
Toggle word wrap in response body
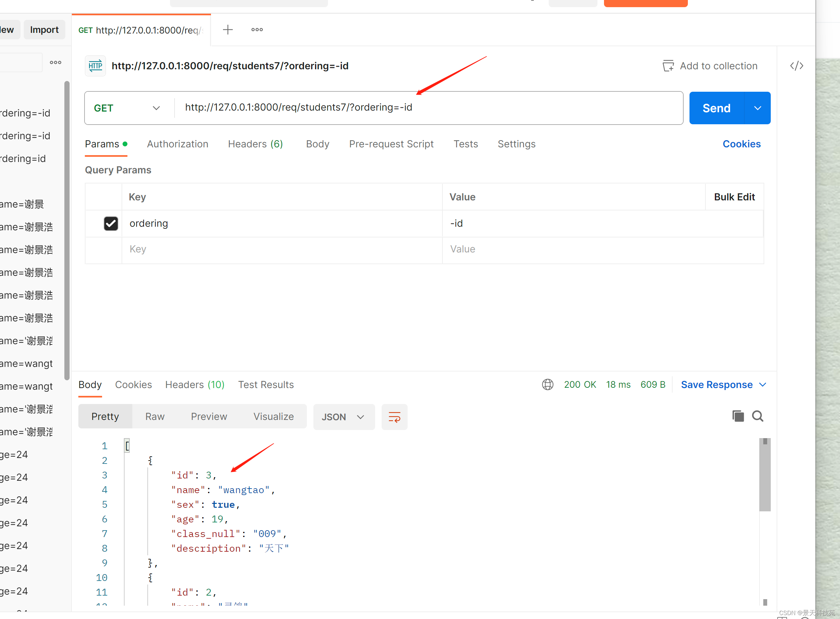[x=394, y=417]
